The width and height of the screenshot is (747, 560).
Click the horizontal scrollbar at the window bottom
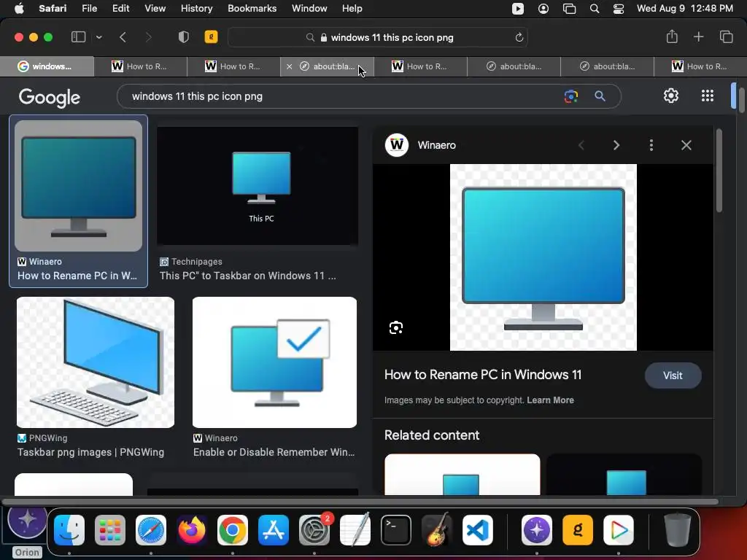pyautogui.click(x=360, y=502)
